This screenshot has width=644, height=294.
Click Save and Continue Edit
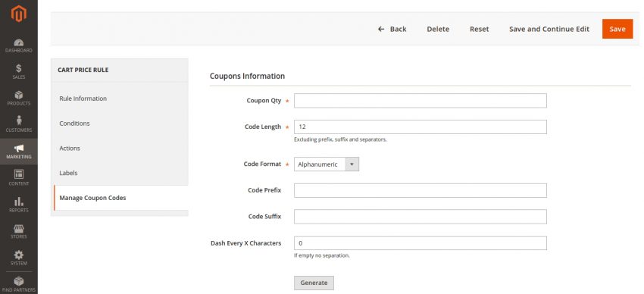(x=549, y=29)
